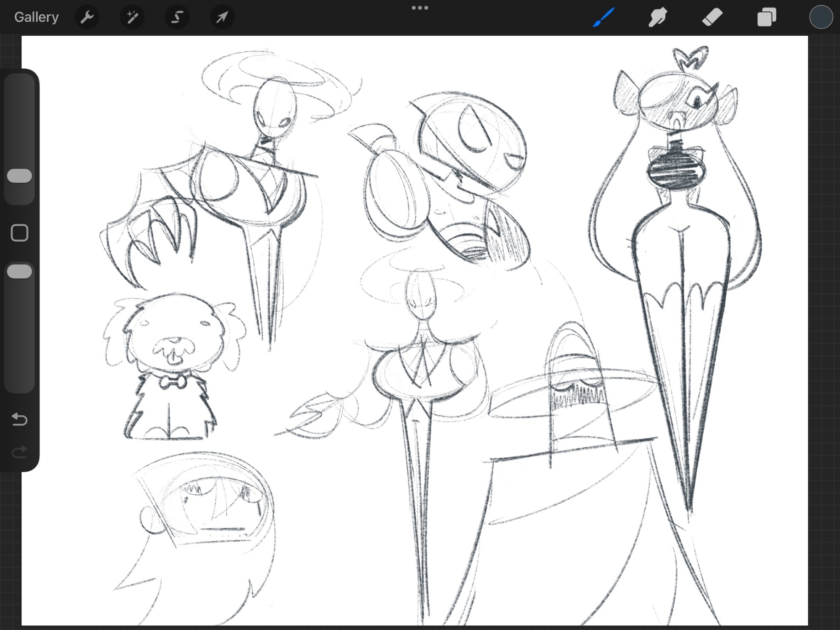The width and height of the screenshot is (840, 630).
Task: Tap the square modify button in sidebar
Action: pos(19,233)
